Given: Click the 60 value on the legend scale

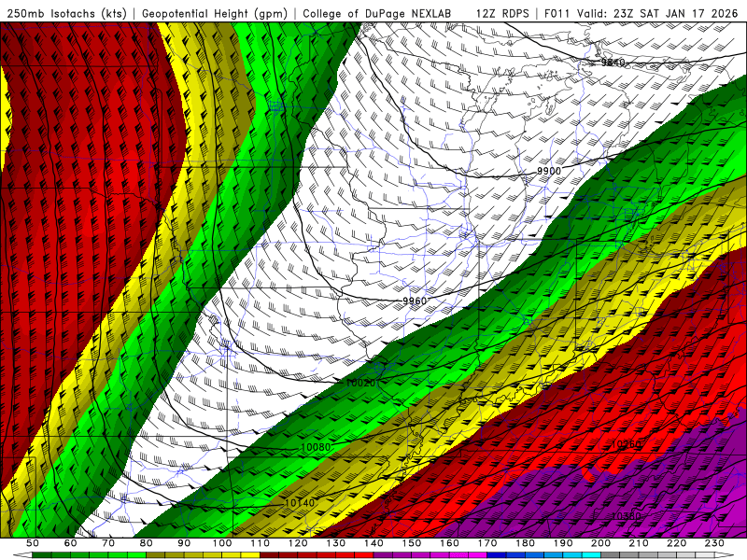Looking at the screenshot, I should (x=70, y=543).
